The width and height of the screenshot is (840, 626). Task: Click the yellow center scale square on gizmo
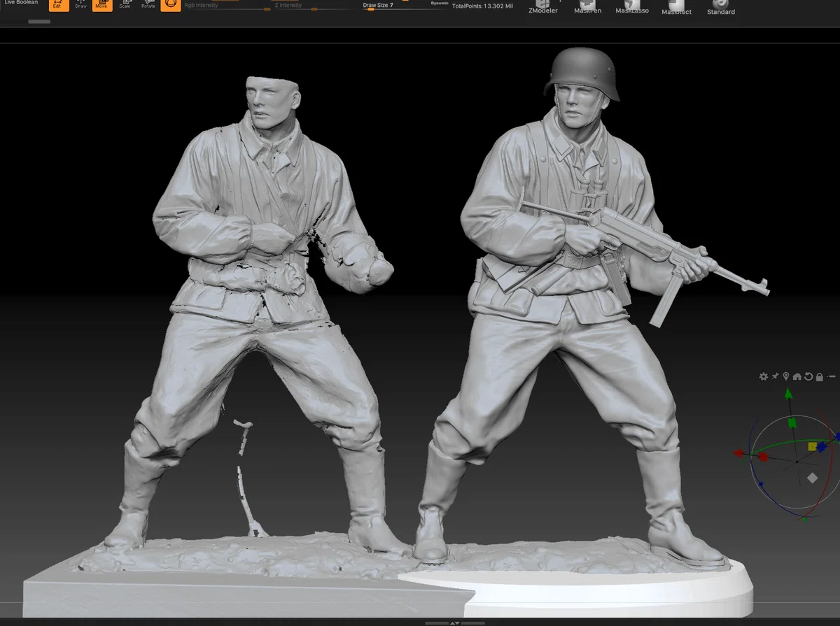[813, 446]
